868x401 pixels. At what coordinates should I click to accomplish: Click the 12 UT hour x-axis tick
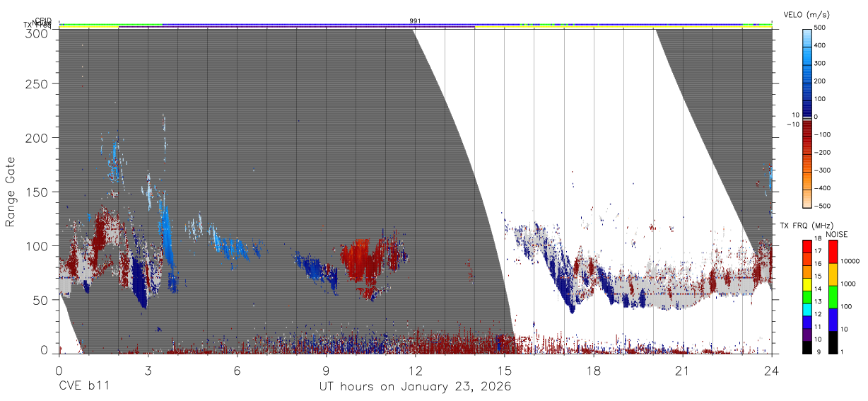[x=415, y=370]
